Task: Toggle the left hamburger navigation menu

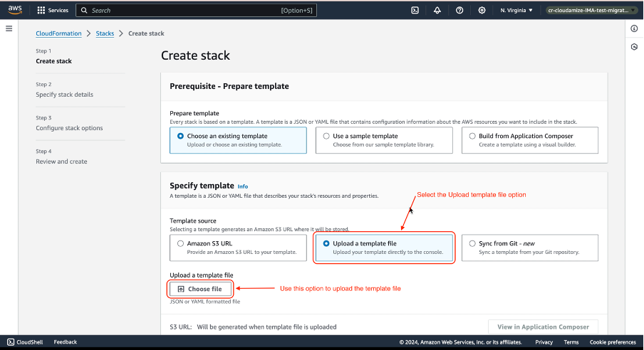Action: [9, 28]
